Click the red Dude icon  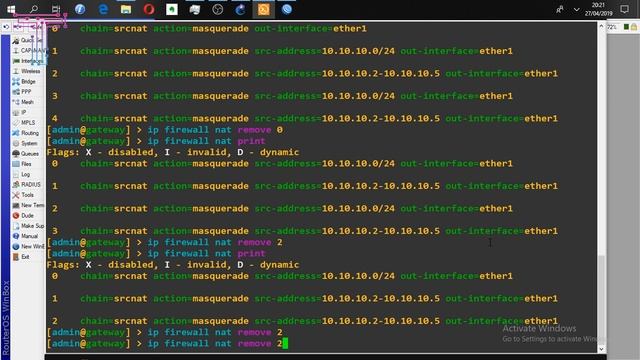16,216
